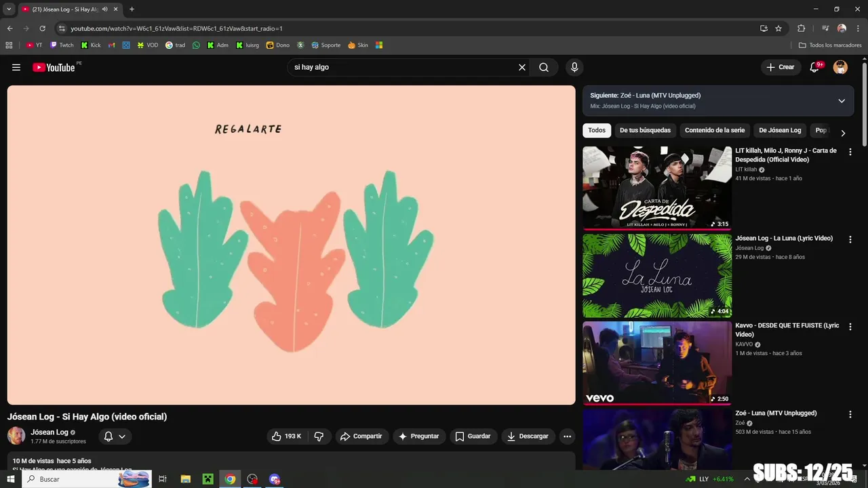Mute the tab via speaker icon
This screenshot has height=488, width=868.
(x=104, y=9)
